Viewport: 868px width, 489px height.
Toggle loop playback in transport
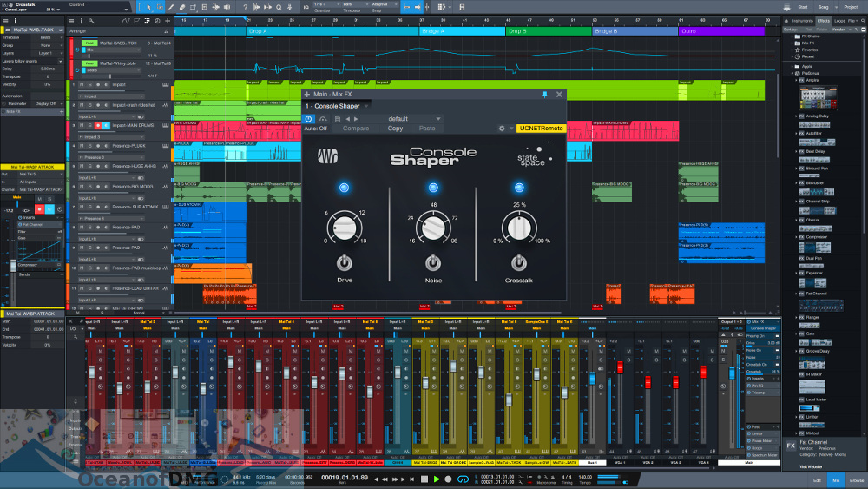[x=463, y=479]
